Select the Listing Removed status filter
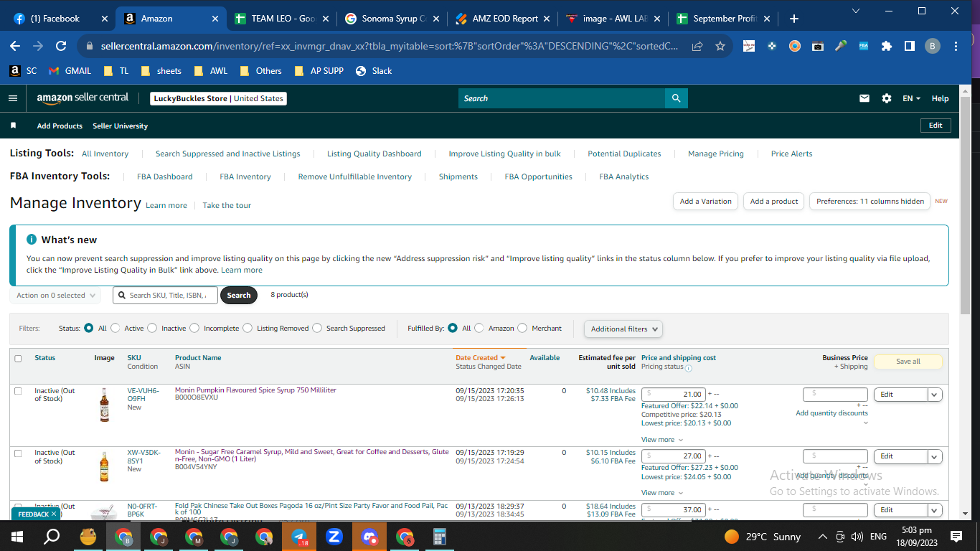The width and height of the screenshot is (980, 551). coord(248,328)
